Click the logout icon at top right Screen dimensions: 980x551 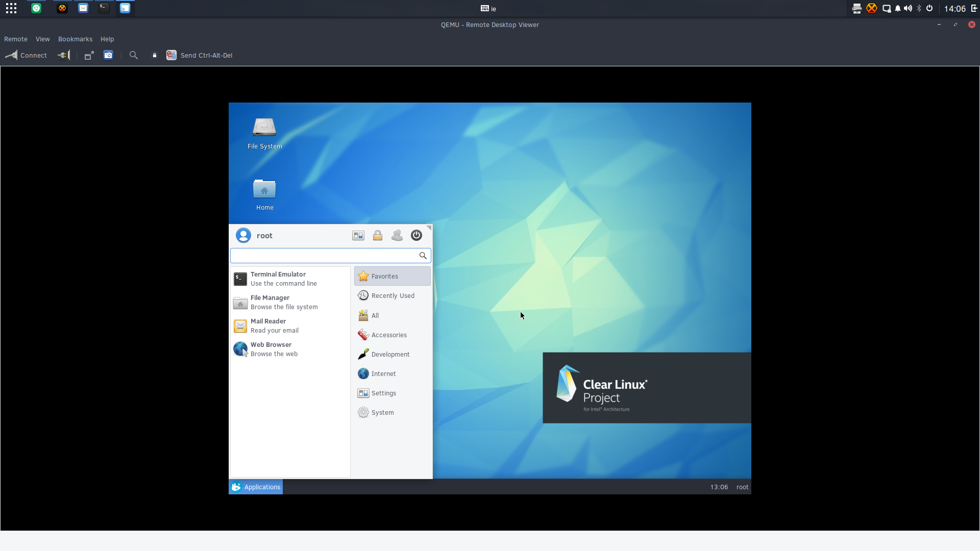coord(974,8)
